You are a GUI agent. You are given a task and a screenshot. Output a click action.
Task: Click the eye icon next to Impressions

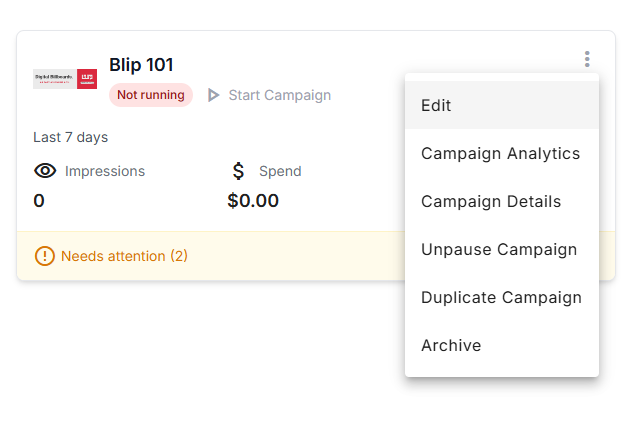45,171
